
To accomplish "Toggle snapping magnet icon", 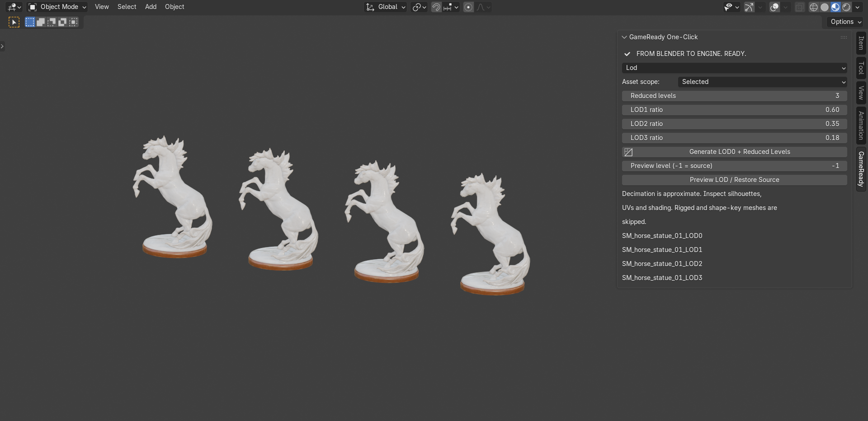I will coord(436,7).
